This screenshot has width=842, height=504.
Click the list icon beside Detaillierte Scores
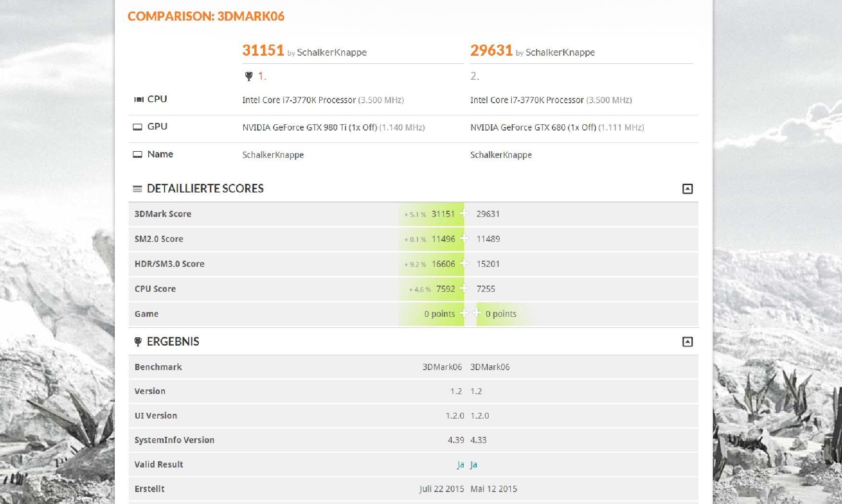coord(137,189)
